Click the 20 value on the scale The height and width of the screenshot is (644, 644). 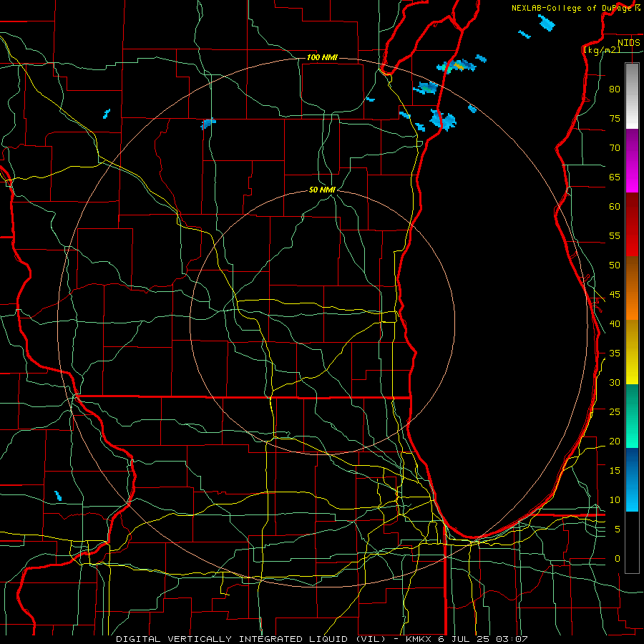tap(615, 441)
